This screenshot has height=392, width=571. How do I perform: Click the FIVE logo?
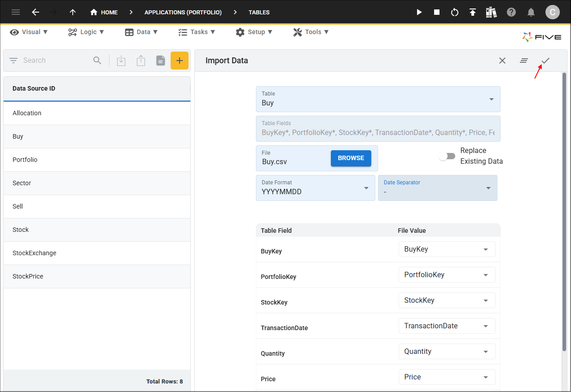542,37
